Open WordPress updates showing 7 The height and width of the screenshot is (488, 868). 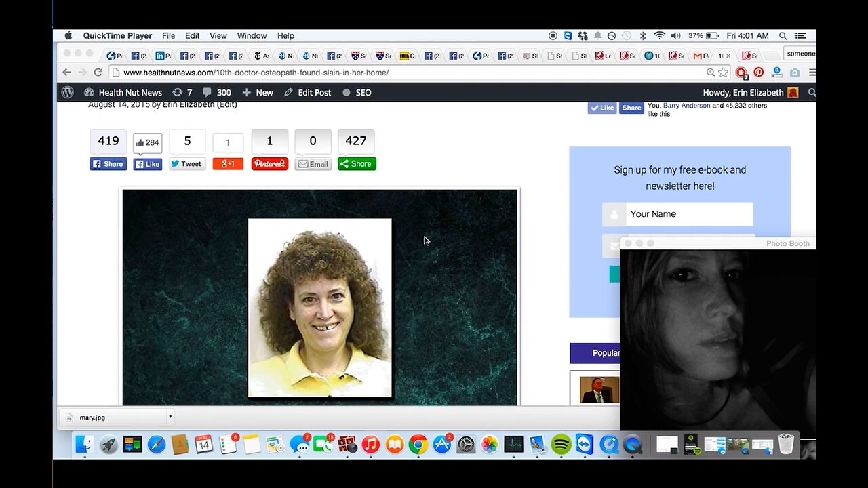click(182, 92)
